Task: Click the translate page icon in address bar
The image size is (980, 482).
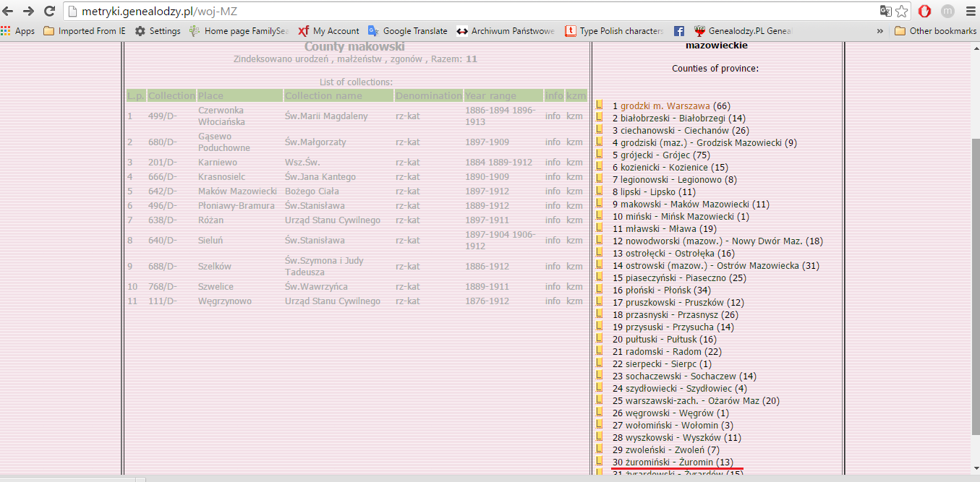Action: pos(885,11)
